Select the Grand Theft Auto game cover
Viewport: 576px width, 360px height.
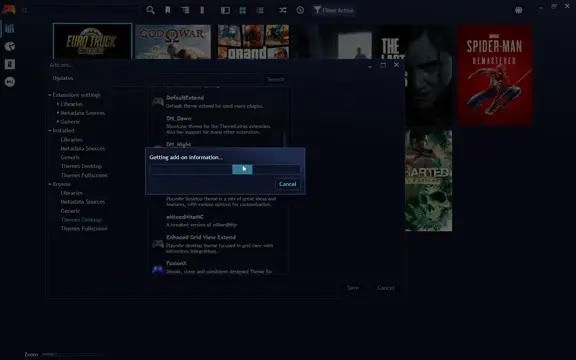tap(253, 42)
